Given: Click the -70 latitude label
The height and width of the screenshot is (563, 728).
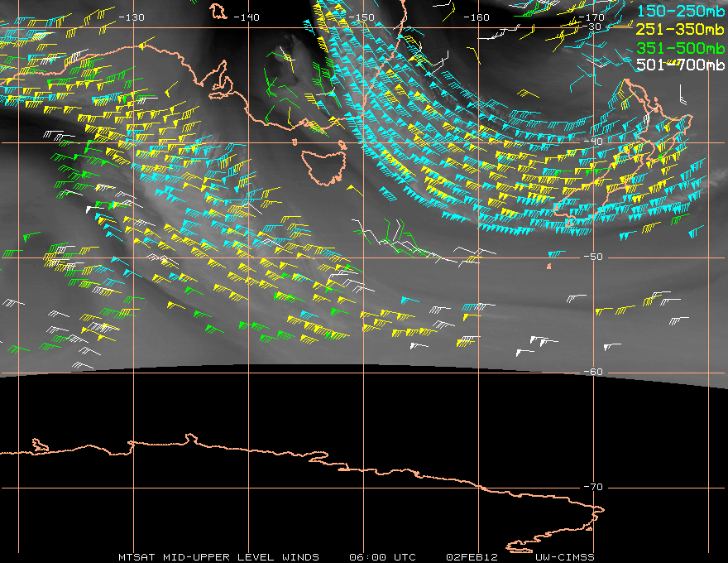Looking at the screenshot, I should 593,487.
